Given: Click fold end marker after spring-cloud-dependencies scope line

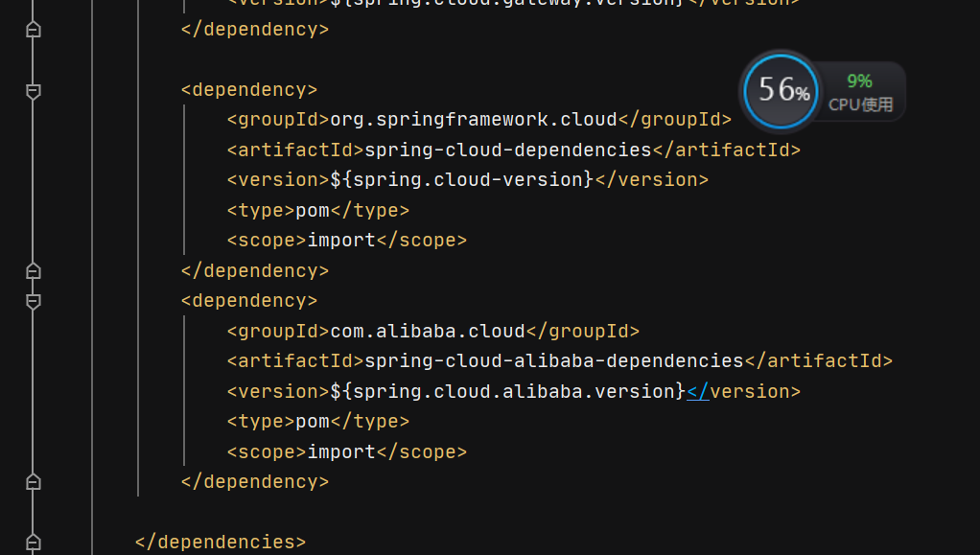Looking at the screenshot, I should pos(34,270).
